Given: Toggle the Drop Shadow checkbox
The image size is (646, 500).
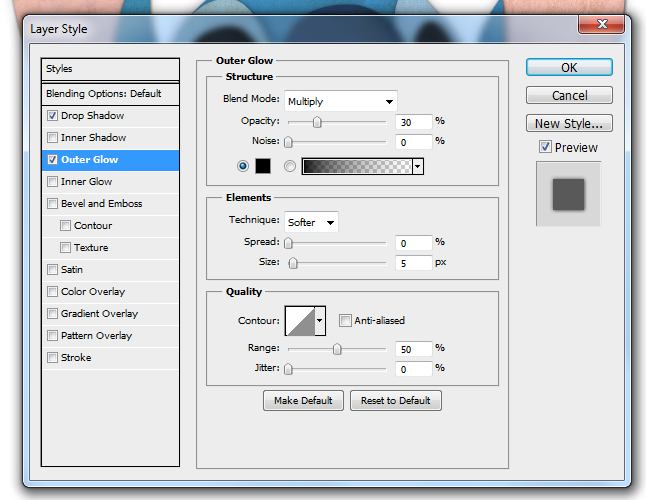Looking at the screenshot, I should tap(52, 116).
